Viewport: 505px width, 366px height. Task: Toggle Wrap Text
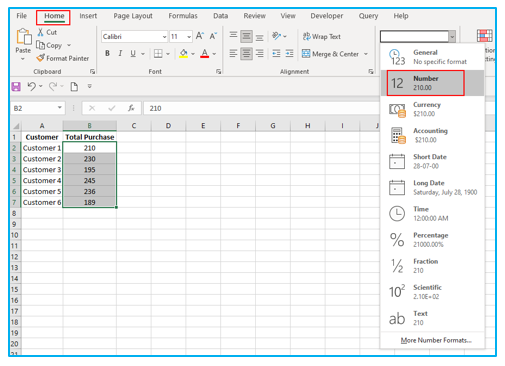(x=322, y=36)
